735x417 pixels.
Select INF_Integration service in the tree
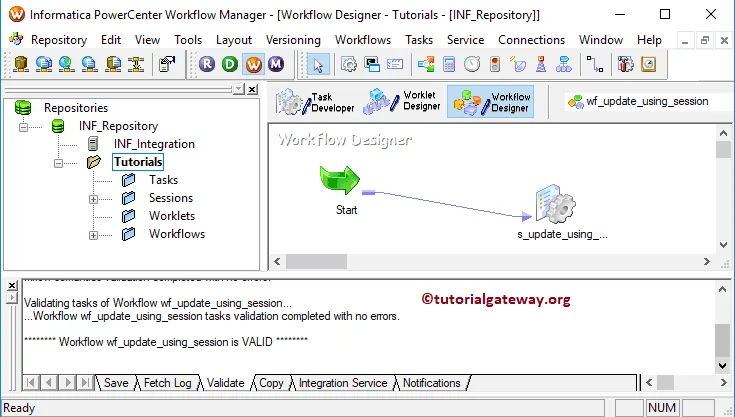tap(154, 144)
